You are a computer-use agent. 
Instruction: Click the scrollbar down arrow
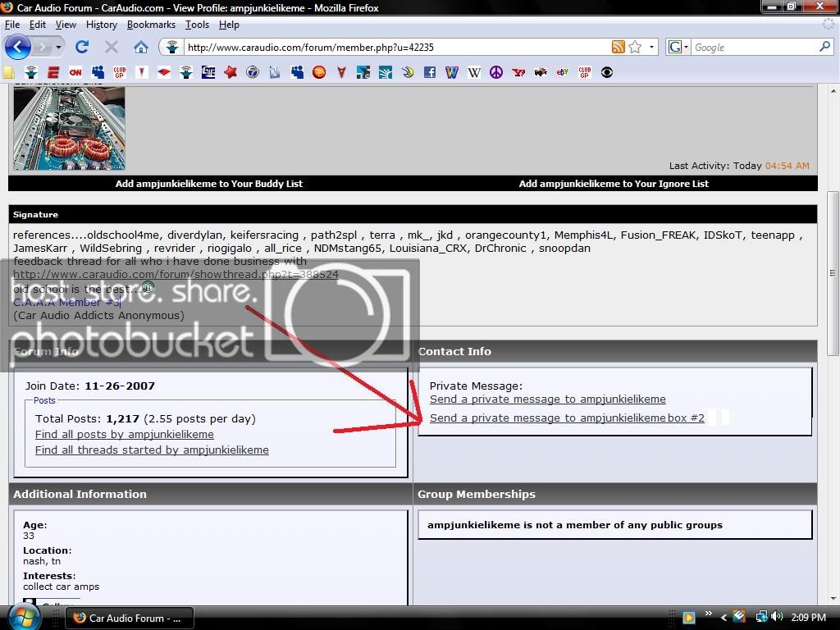tap(833, 599)
